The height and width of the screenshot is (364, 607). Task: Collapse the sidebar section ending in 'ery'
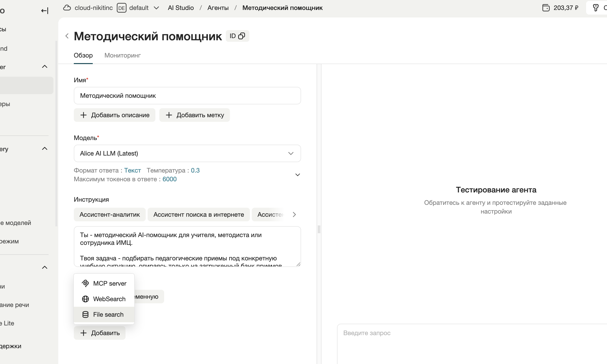45,149
